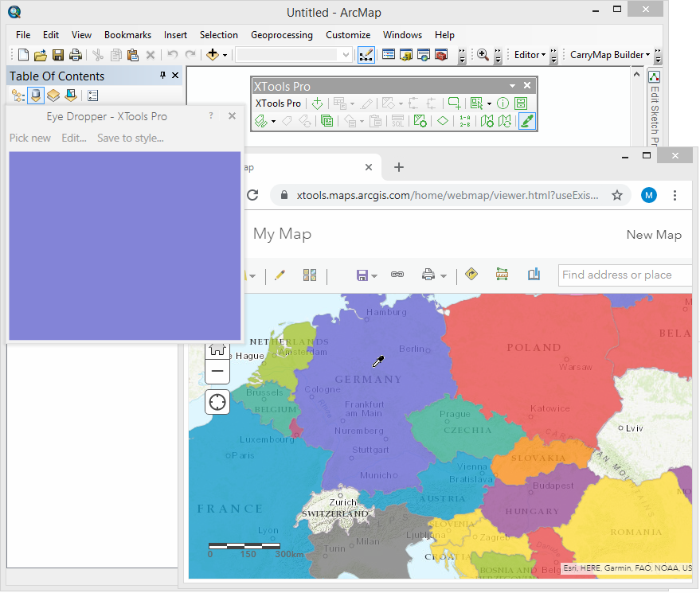The width and height of the screenshot is (700, 593).
Task: Open the Search window icon
Action: click(424, 55)
